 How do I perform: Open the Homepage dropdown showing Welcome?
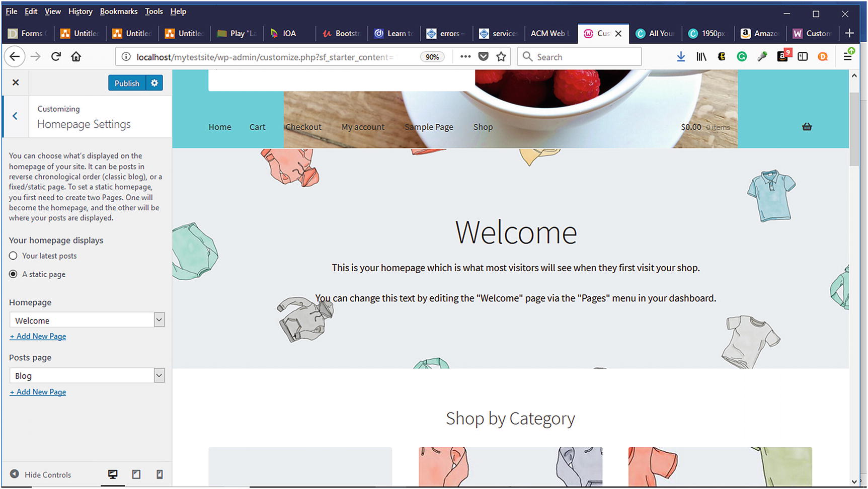[x=87, y=320]
